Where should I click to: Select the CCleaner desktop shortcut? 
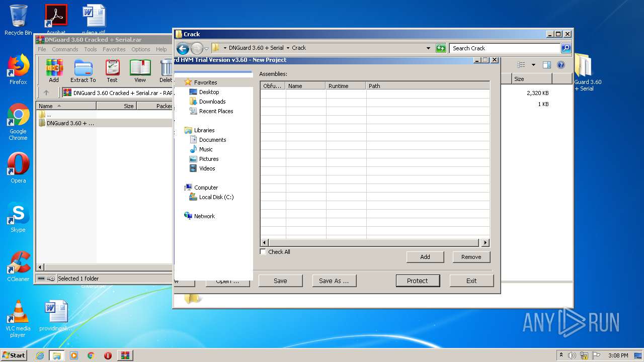18,266
